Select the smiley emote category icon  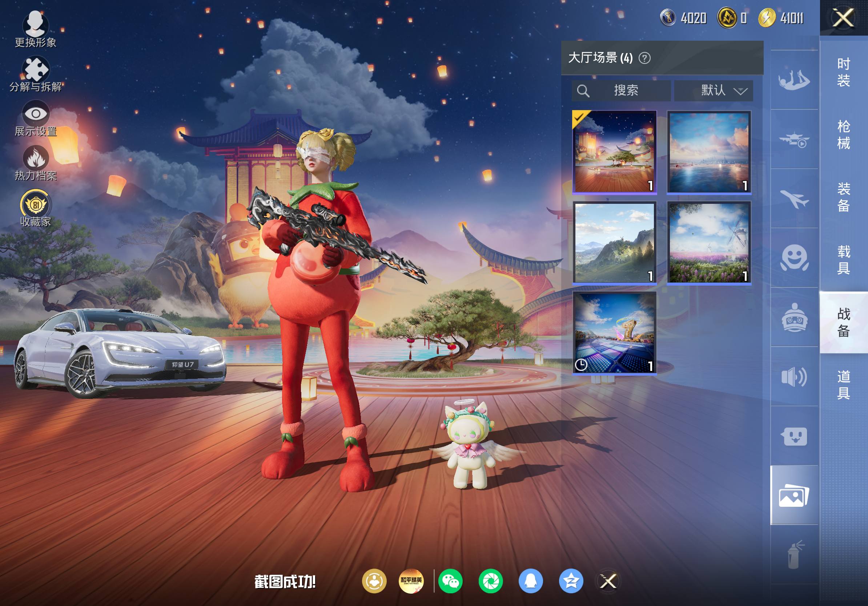(794, 258)
